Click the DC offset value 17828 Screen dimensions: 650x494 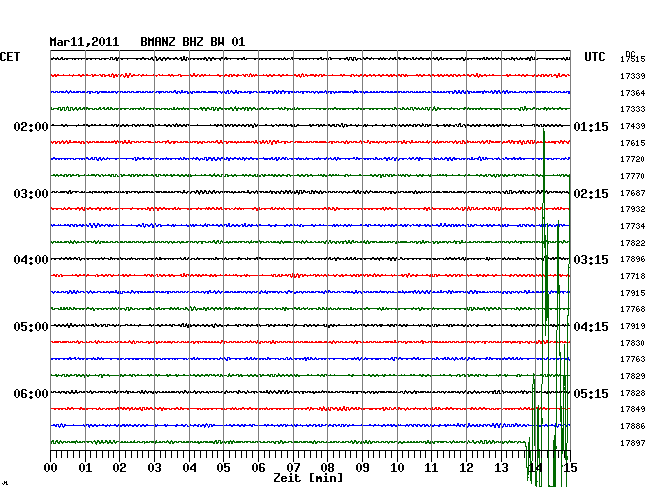(633, 393)
